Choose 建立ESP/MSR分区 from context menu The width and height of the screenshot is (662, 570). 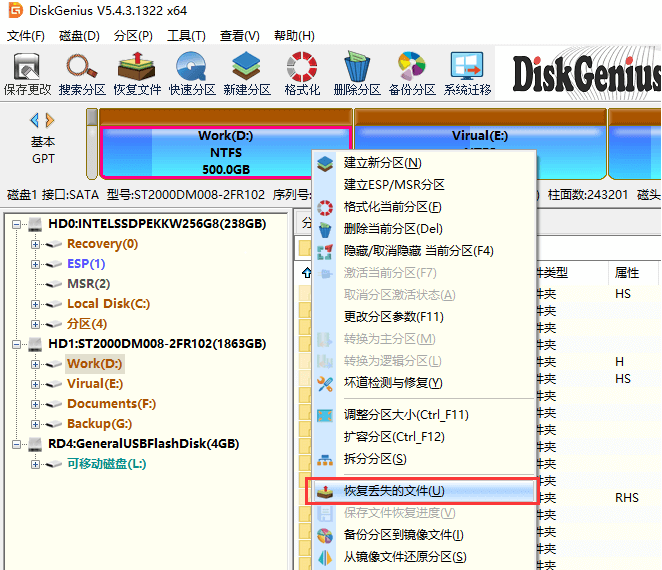(424, 185)
